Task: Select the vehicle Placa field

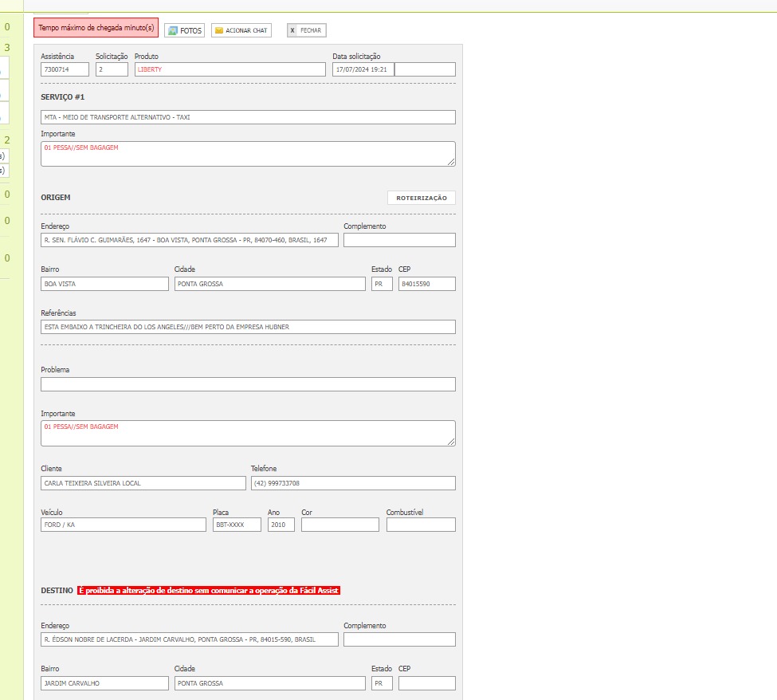Action: coord(237,525)
